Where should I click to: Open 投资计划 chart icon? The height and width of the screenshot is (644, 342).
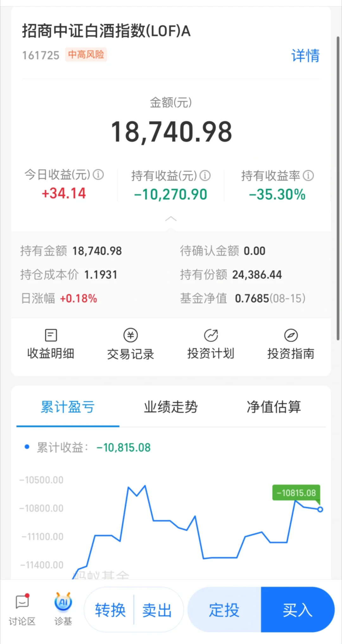pos(211,335)
